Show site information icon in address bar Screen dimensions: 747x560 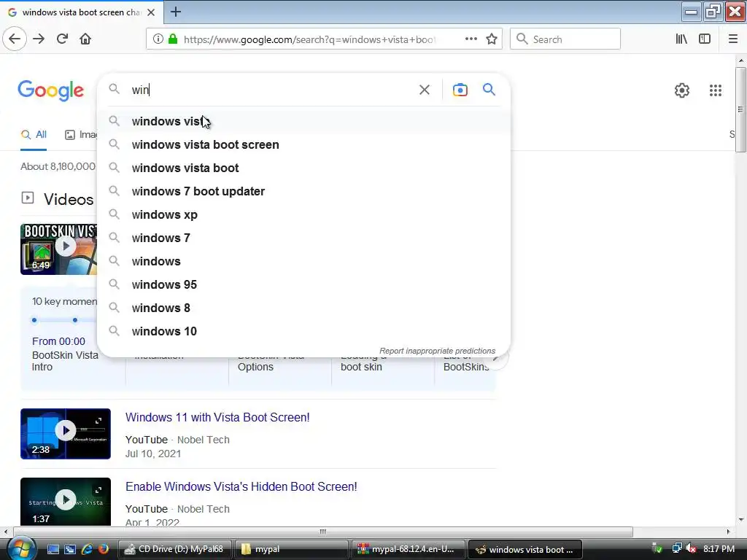coord(158,39)
